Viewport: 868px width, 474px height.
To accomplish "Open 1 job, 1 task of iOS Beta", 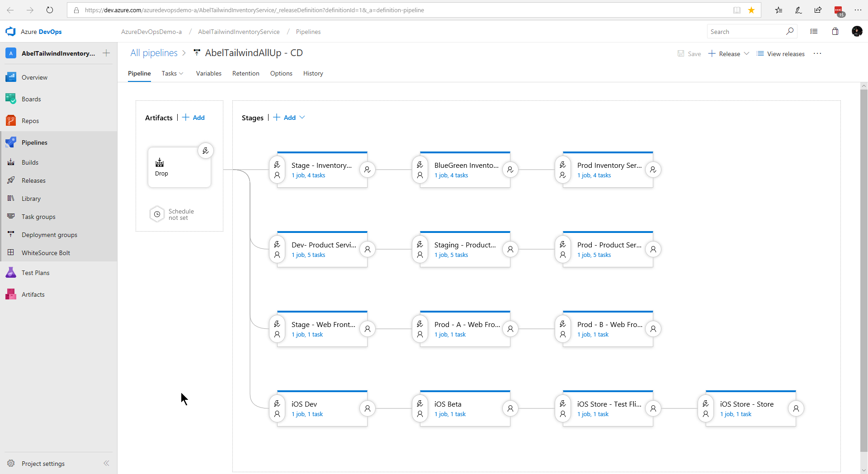I will 450,414.
